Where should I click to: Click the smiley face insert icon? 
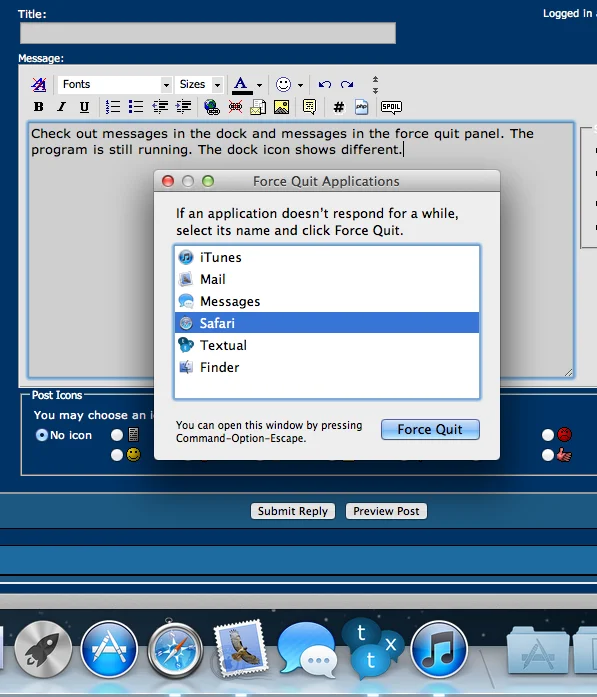(x=283, y=84)
